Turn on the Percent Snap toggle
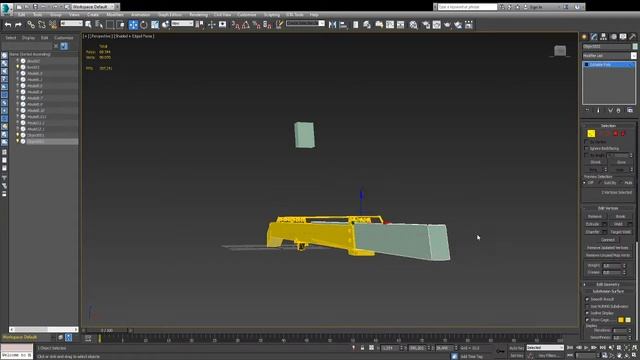Screen dimensions: 640x360 point(256,25)
